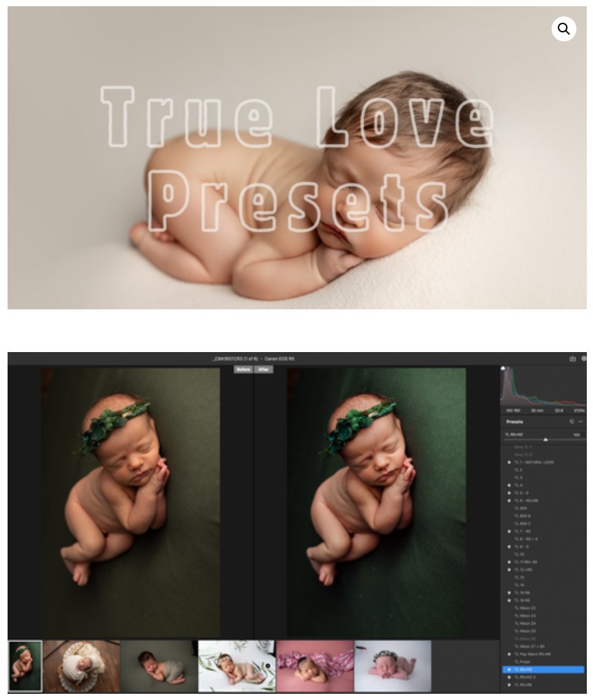Toggle the After view button
593x700 pixels.
tap(264, 370)
